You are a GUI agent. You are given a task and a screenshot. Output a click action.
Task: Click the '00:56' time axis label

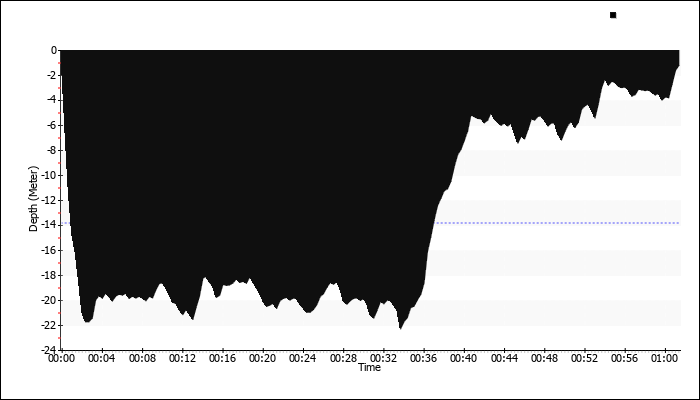[x=625, y=358]
